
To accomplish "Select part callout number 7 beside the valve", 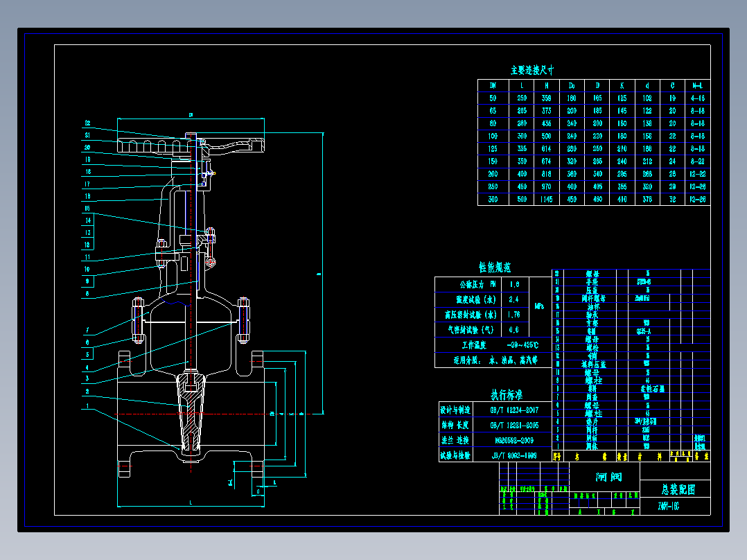I will [x=87, y=330].
